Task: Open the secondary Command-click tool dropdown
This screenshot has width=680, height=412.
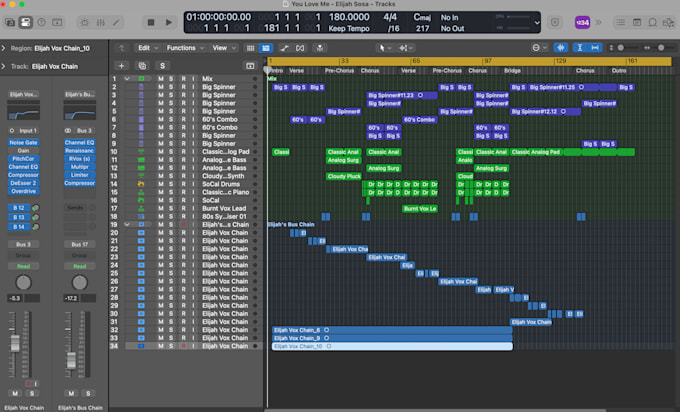Action: tap(406, 48)
